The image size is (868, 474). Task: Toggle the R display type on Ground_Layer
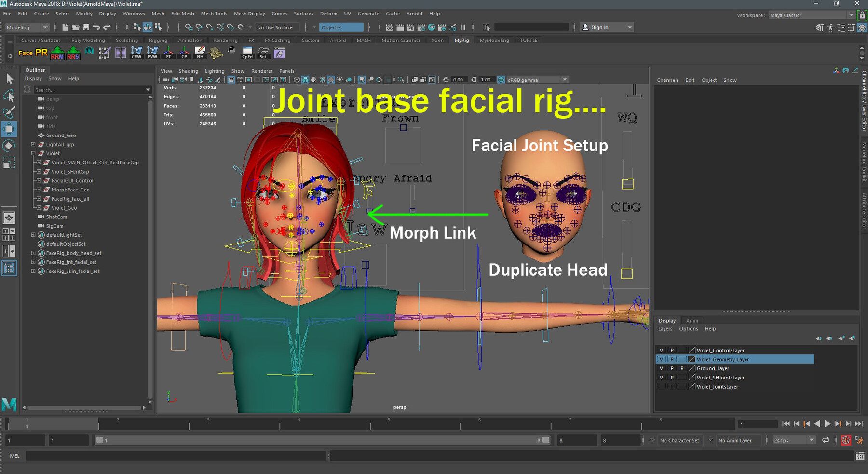point(682,369)
